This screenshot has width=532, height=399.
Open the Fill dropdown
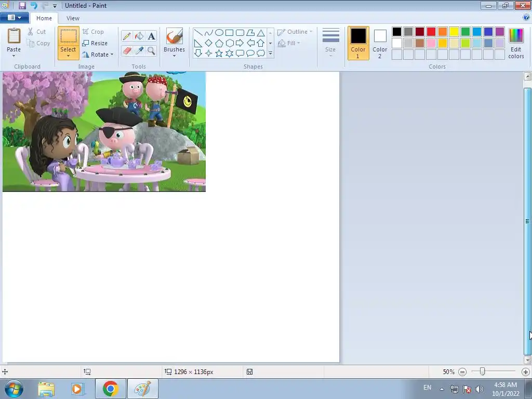pos(289,43)
